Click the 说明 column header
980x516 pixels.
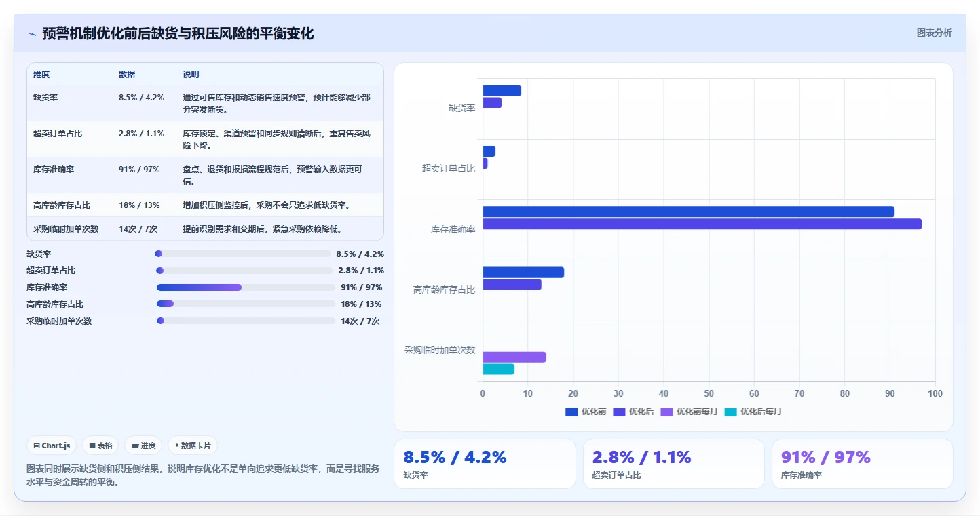(191, 75)
